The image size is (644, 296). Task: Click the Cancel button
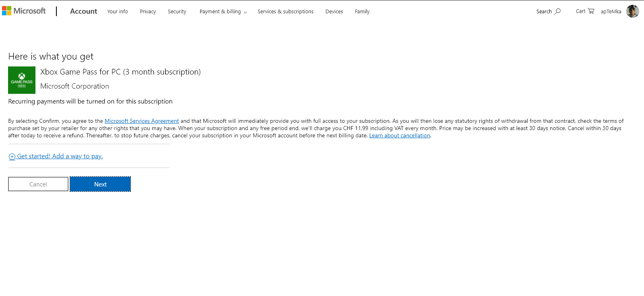pyautogui.click(x=38, y=184)
